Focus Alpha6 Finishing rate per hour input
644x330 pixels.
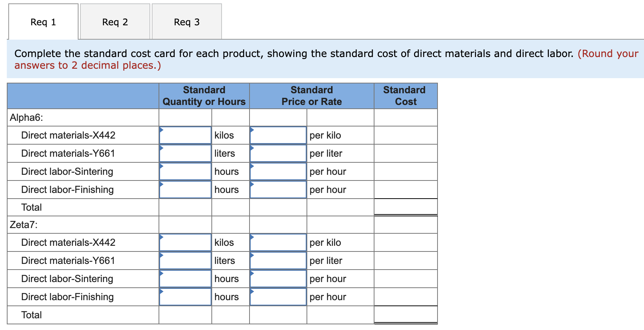[x=278, y=190]
